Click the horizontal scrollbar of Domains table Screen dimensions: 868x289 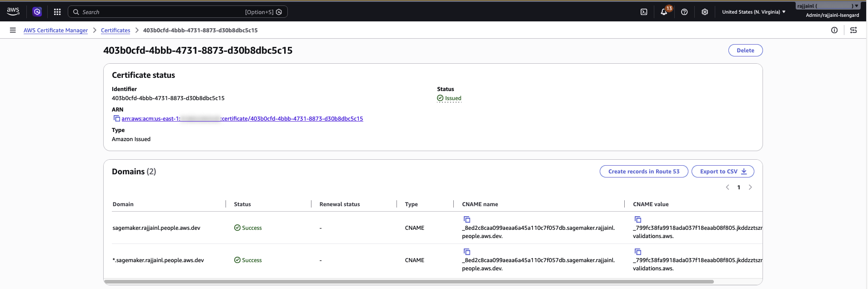tap(409, 282)
